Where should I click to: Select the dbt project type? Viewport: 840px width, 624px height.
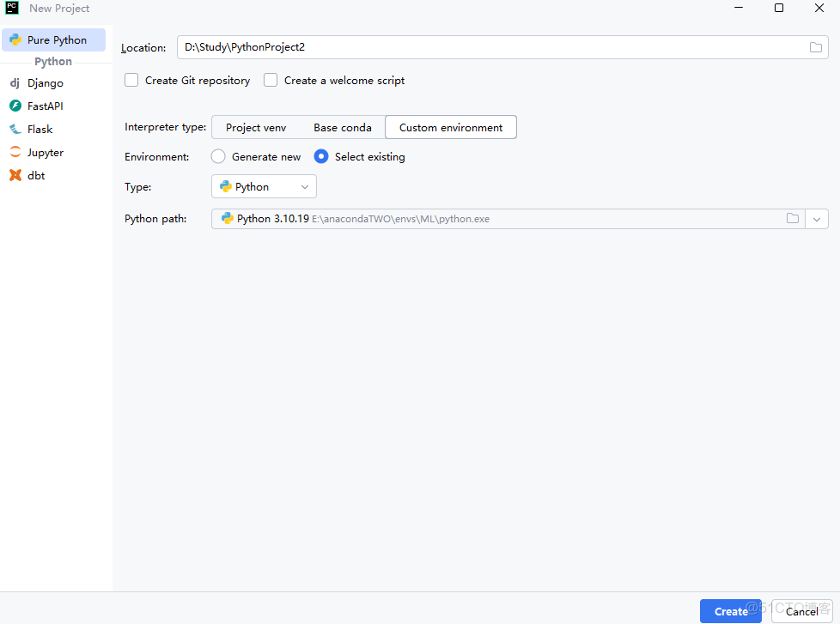coord(35,175)
